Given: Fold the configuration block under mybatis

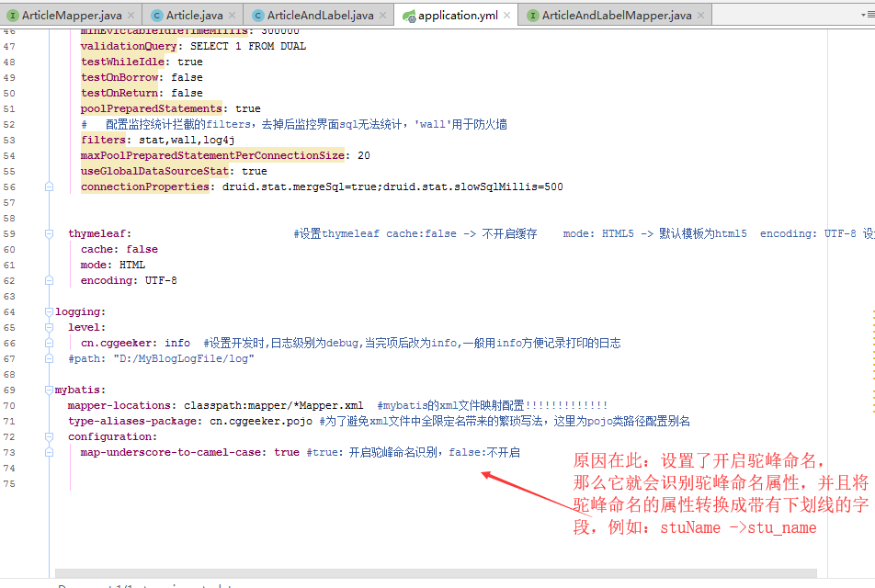Looking at the screenshot, I should coord(49,436).
